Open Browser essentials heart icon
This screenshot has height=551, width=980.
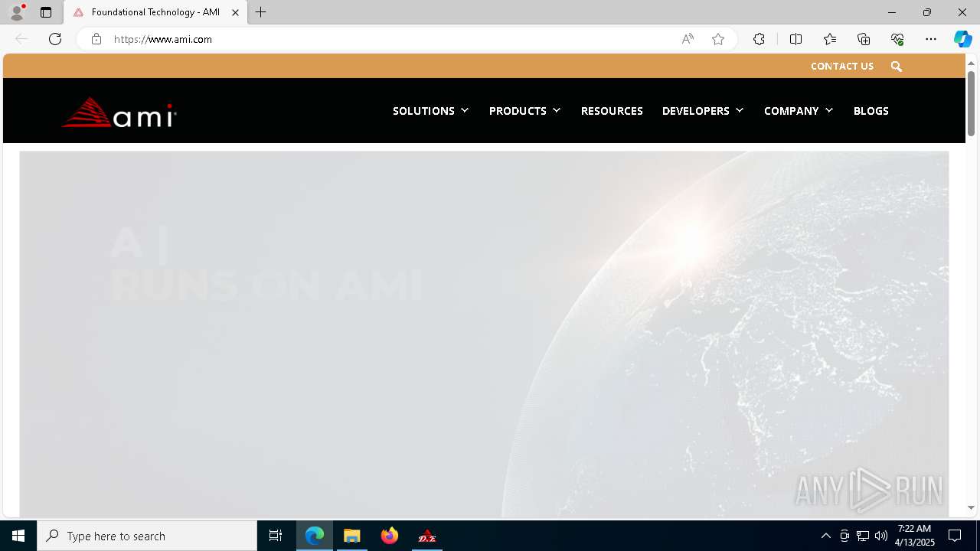coord(897,39)
